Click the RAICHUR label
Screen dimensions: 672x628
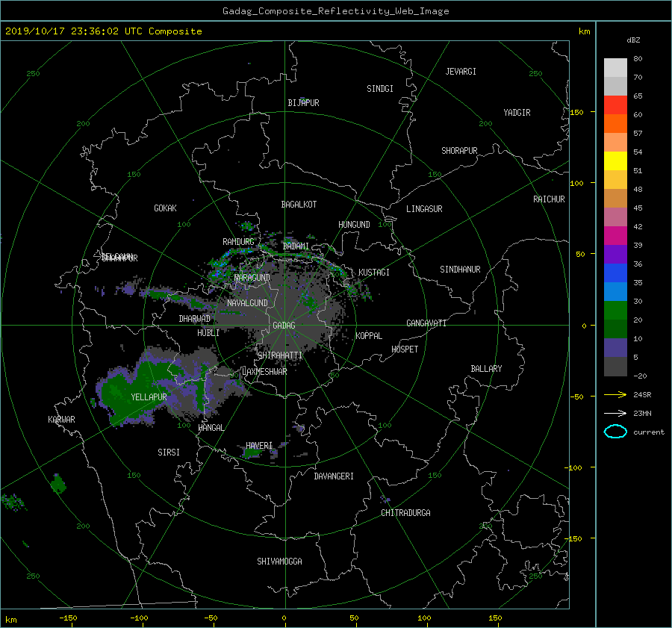click(549, 199)
